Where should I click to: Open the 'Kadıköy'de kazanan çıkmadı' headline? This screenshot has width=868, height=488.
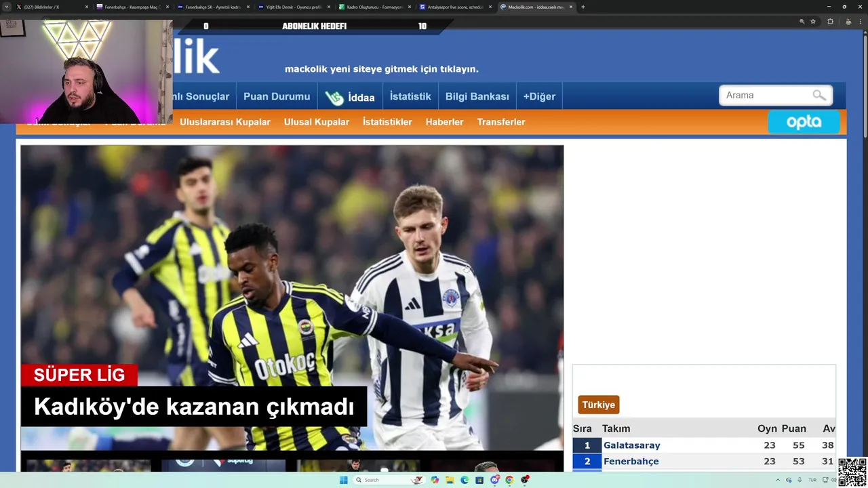click(x=194, y=407)
